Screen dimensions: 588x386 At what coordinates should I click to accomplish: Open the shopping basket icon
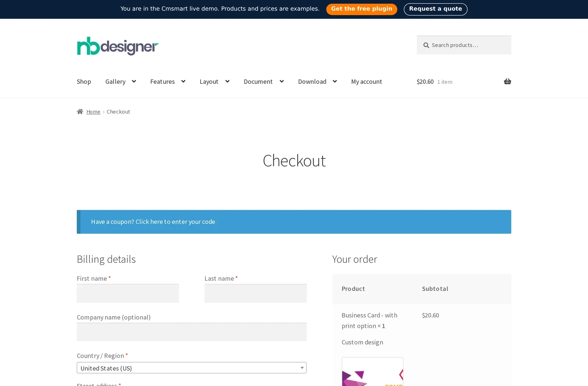[x=508, y=82]
